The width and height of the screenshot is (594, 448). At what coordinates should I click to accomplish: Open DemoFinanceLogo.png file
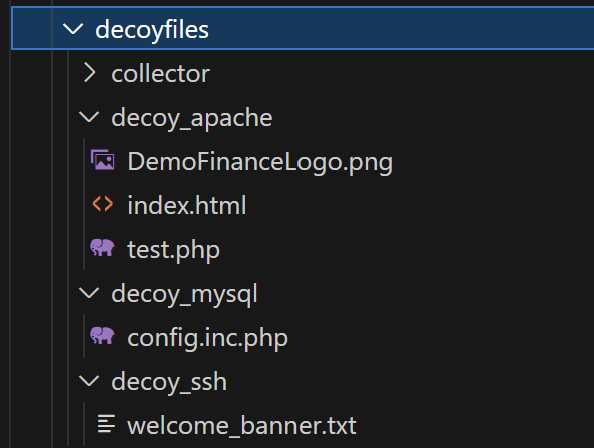260,162
